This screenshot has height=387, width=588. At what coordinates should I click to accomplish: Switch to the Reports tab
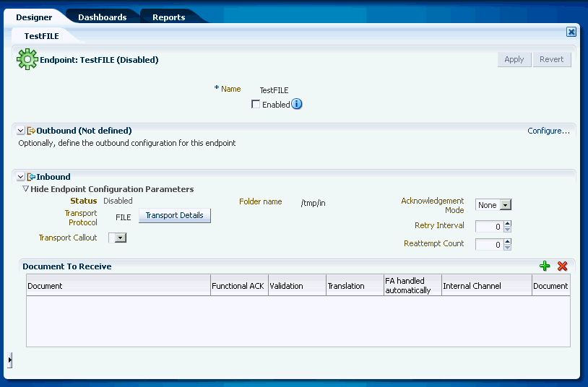pyautogui.click(x=169, y=17)
